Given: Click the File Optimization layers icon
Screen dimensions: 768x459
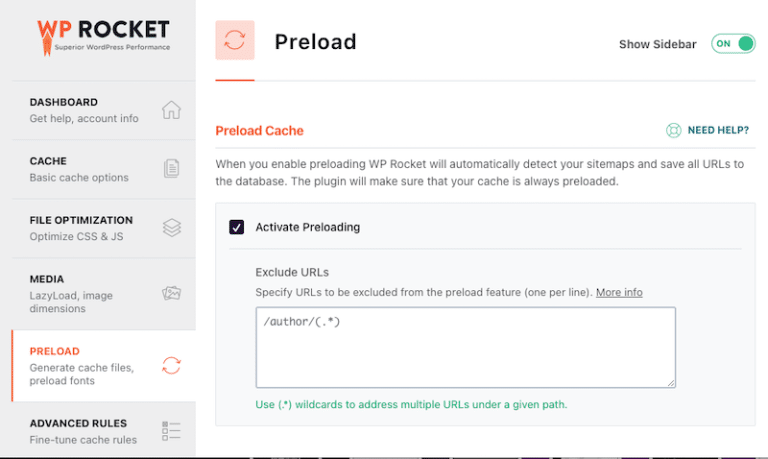Looking at the screenshot, I should click(171, 227).
